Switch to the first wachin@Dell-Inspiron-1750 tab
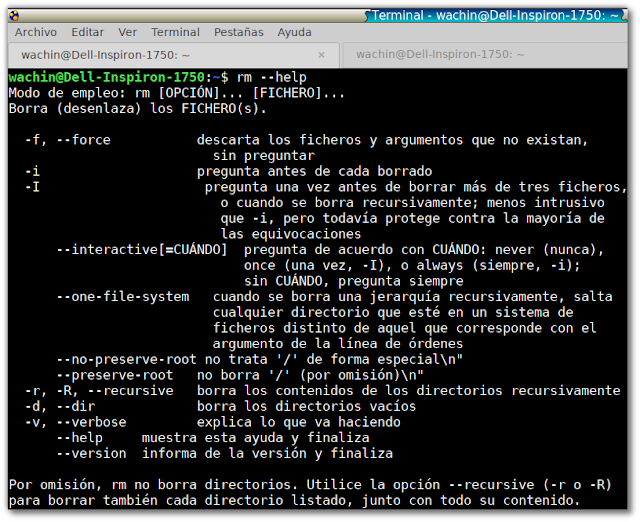 [x=173, y=55]
